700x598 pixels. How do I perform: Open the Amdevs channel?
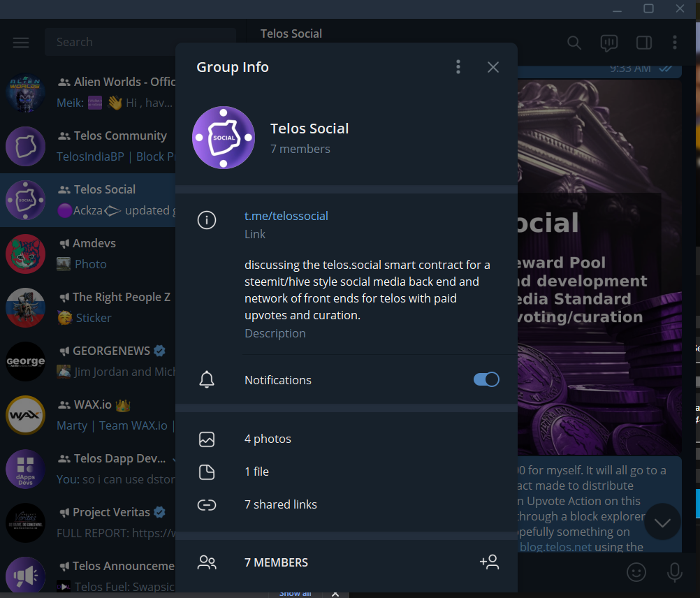coord(88,254)
